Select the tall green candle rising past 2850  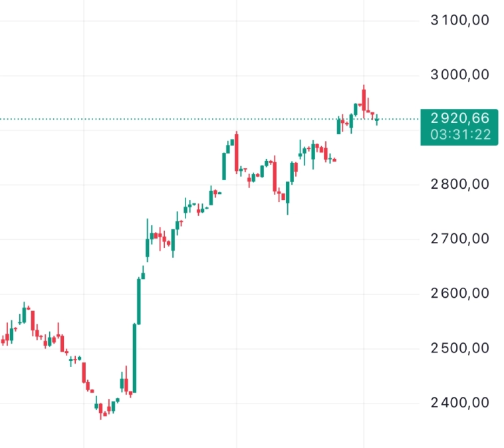click(224, 166)
